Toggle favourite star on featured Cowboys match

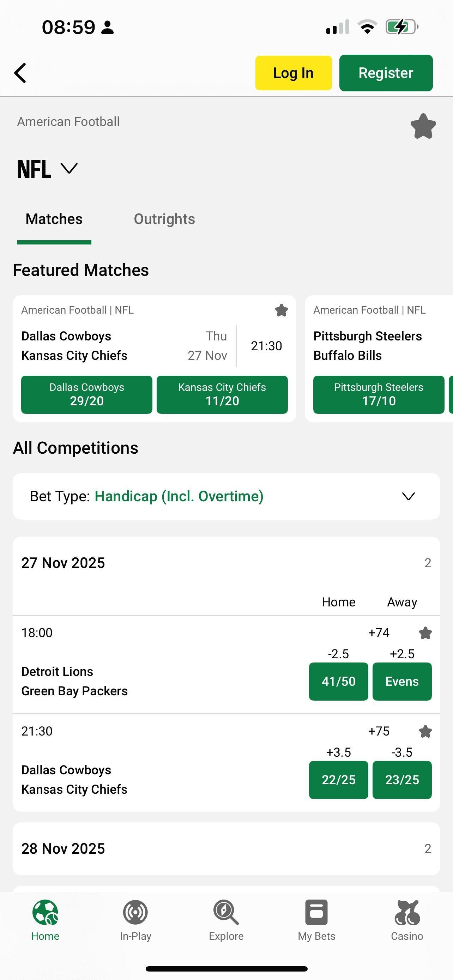[282, 310]
